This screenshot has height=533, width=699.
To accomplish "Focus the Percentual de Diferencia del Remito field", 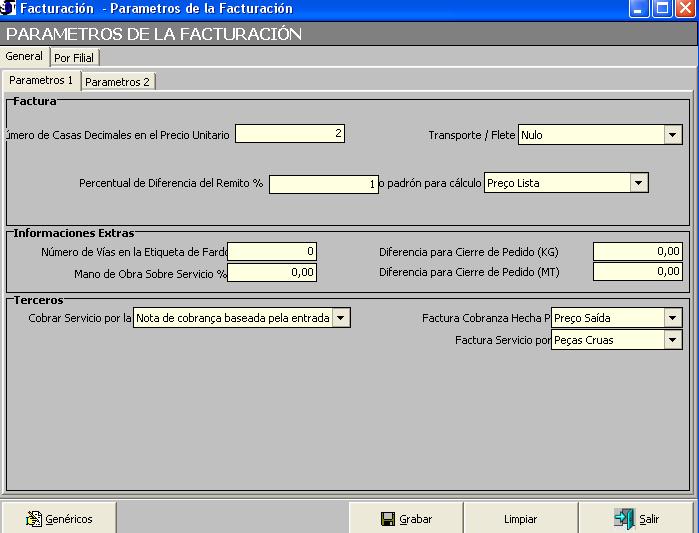I will click(x=324, y=184).
